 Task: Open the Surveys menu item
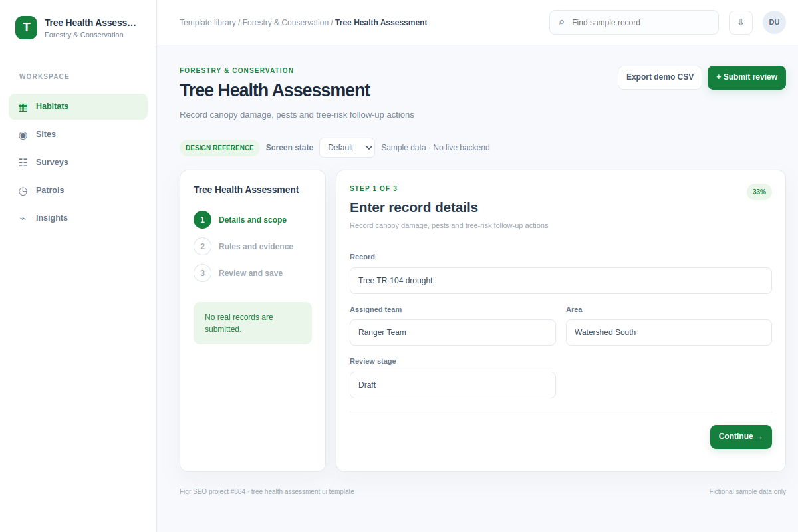pyautogui.click(x=78, y=162)
